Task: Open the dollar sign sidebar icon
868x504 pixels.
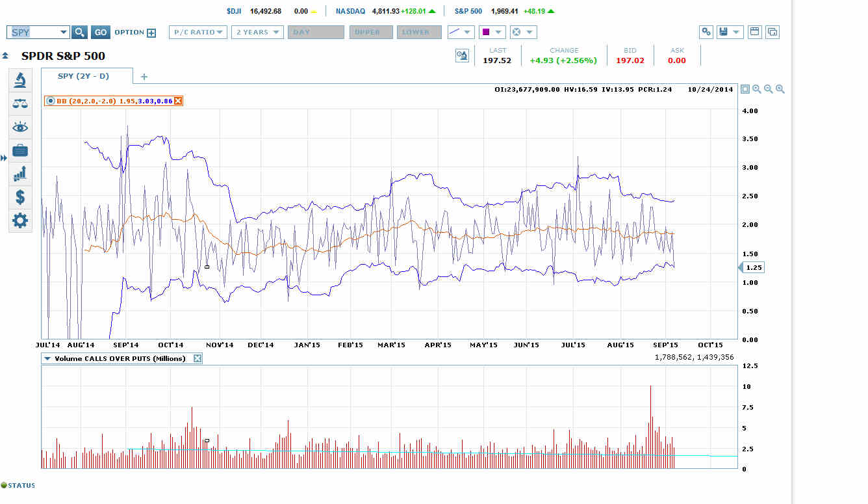Action: [20, 197]
